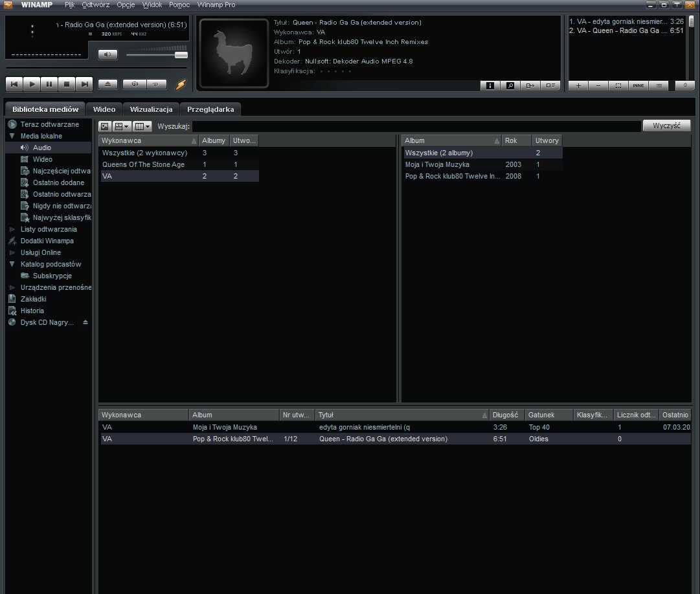700x594 pixels.
Task: Remove items with the playlist minus button
Action: (x=598, y=85)
